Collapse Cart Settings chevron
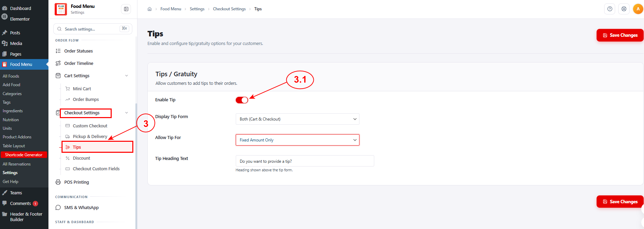Screen dimensions: 644x229 point(126,76)
